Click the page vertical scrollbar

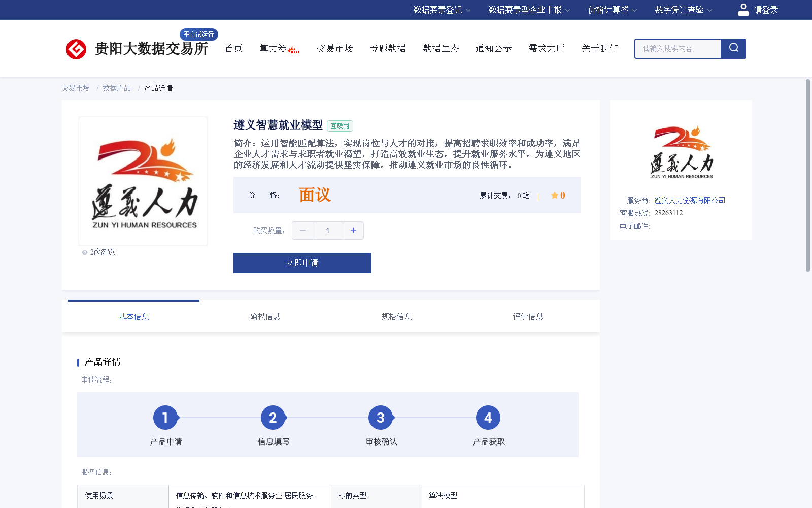click(808, 175)
